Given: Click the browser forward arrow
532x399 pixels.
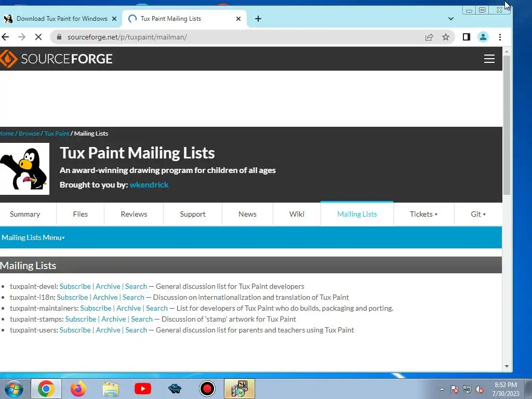Looking at the screenshot, I should [x=22, y=37].
